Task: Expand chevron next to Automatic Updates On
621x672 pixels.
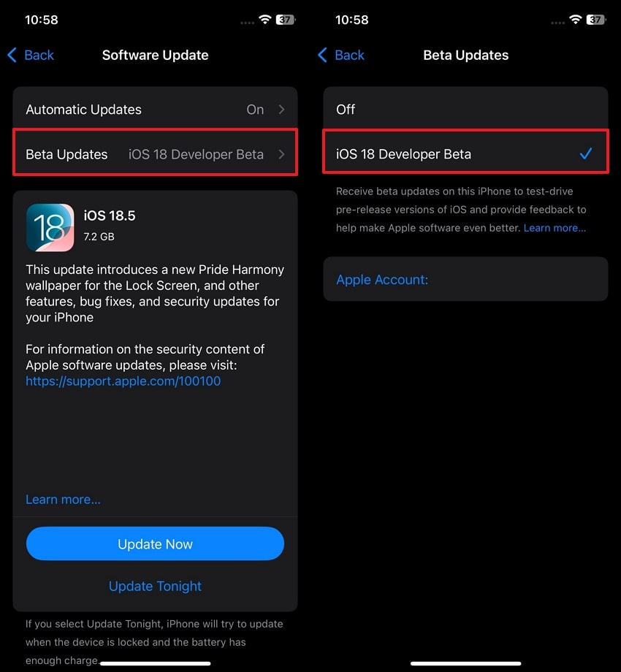Action: 281,110
